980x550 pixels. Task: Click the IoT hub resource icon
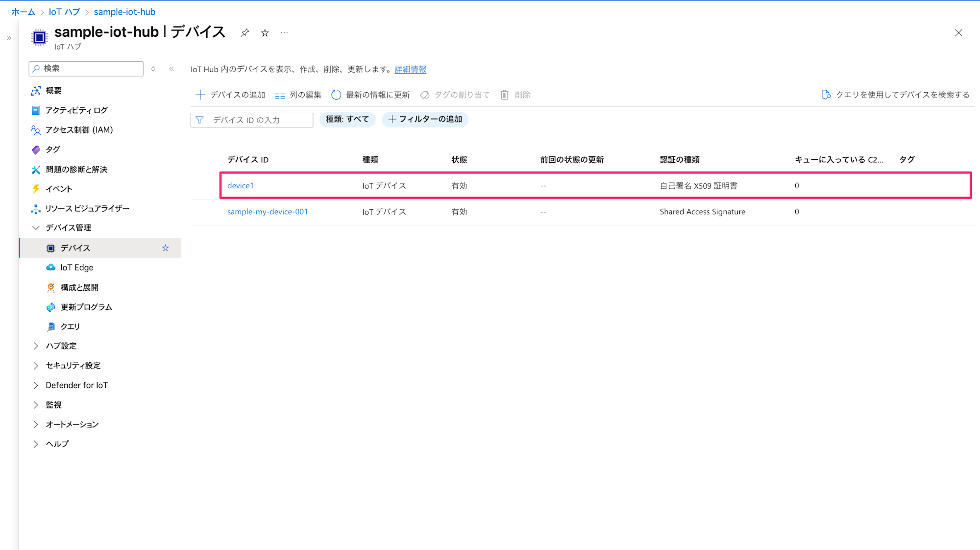39,37
